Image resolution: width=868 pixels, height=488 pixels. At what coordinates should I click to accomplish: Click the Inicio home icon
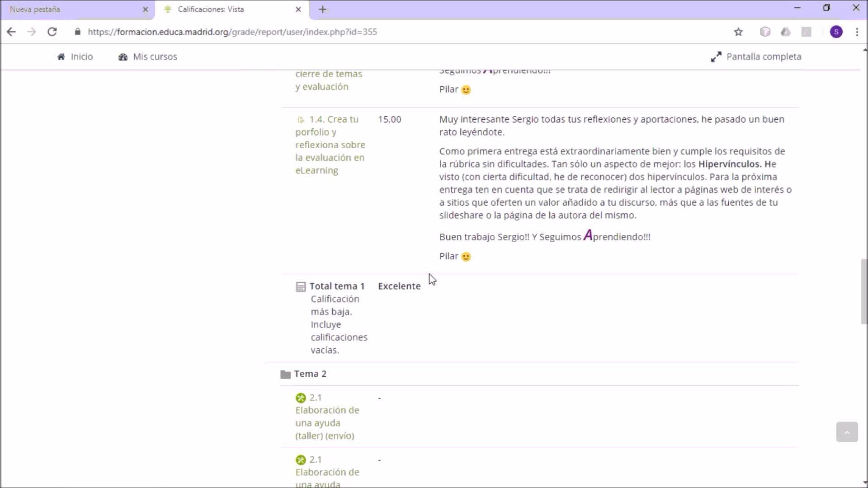(61, 56)
